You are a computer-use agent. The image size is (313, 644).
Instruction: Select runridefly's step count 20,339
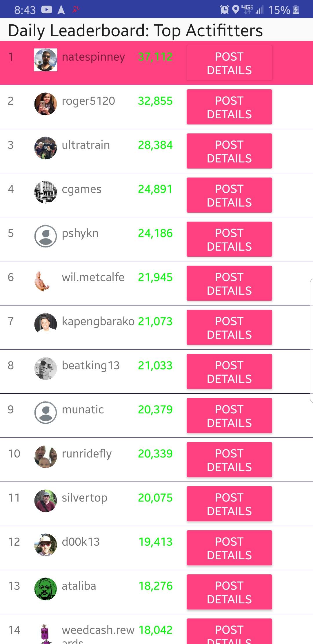point(155,454)
